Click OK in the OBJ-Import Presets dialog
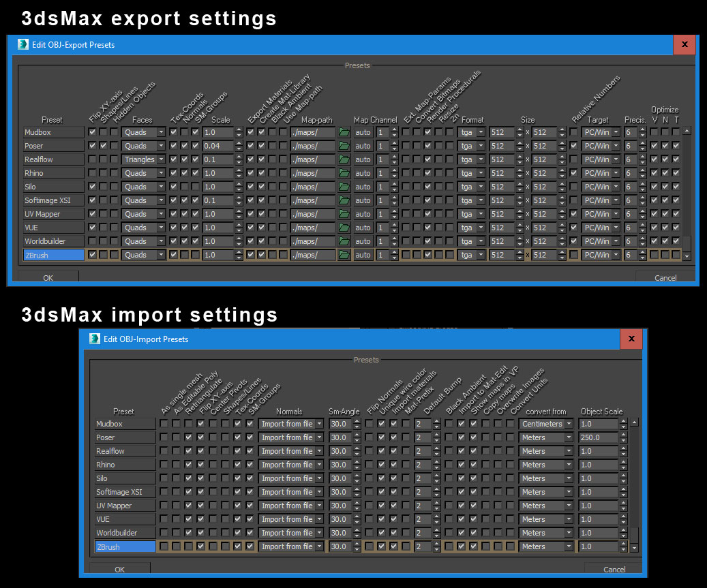707x588 pixels. pos(119,569)
